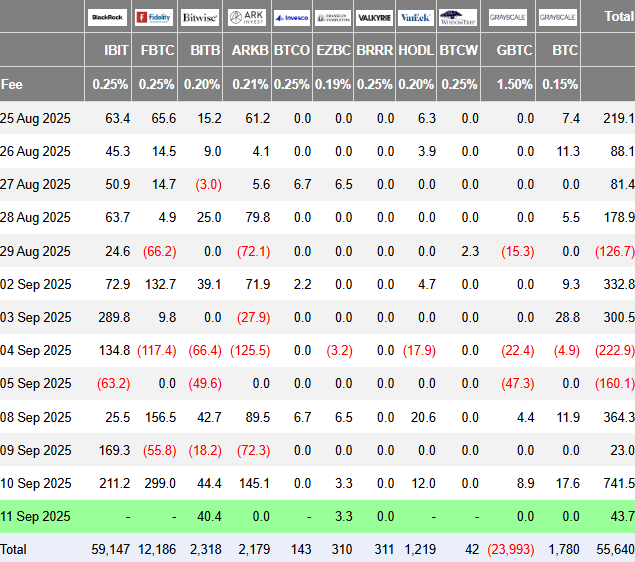Open the Invesco logo
The height and width of the screenshot is (562, 635).
click(291, 17)
